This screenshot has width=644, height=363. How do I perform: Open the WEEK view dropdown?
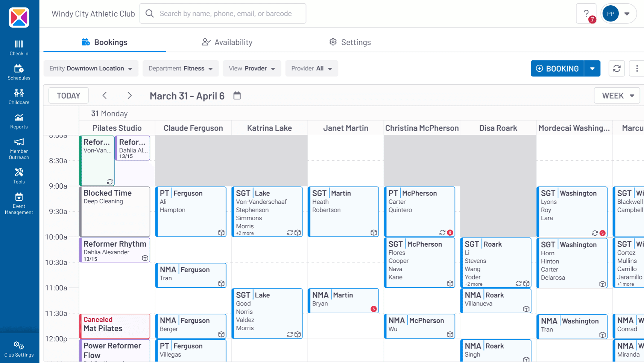617,95
